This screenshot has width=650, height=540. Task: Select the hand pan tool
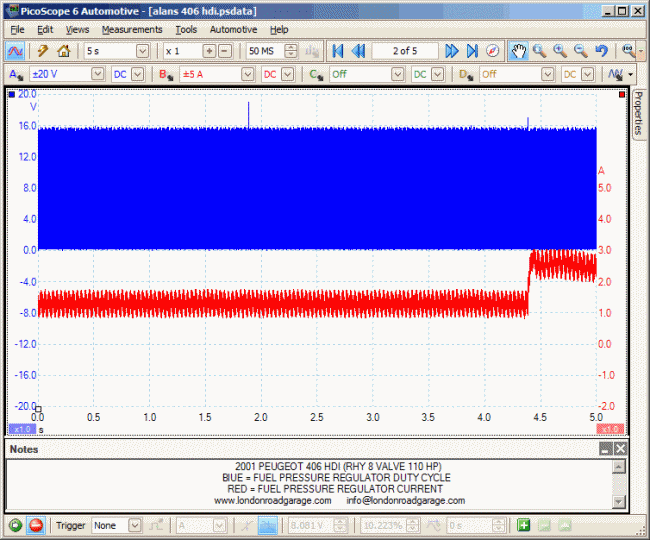click(518, 51)
